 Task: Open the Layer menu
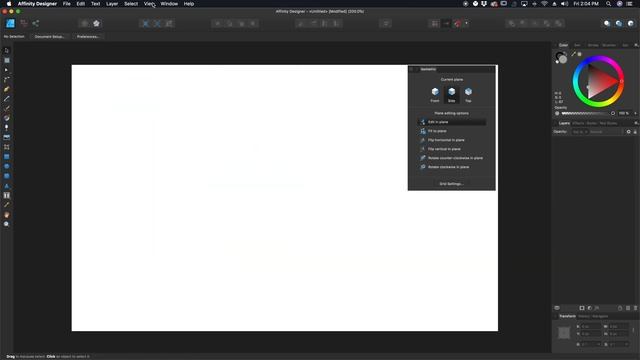coord(112,4)
